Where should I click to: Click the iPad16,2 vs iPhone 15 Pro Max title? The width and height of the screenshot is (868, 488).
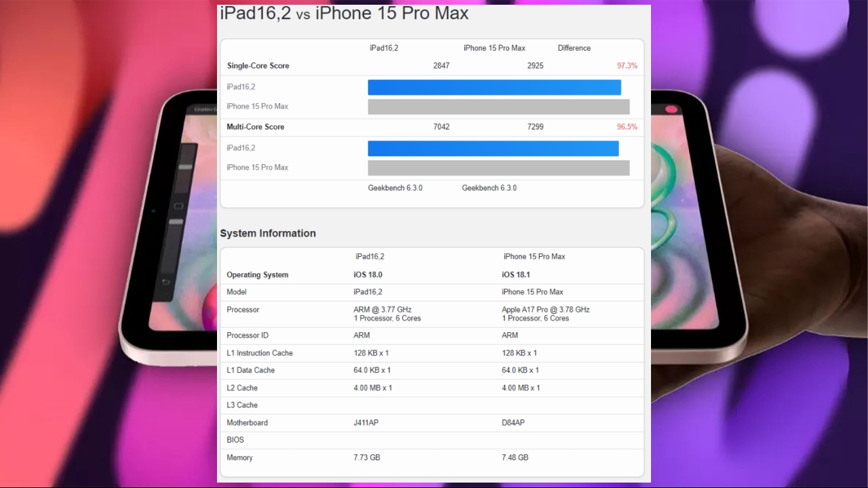tap(344, 14)
